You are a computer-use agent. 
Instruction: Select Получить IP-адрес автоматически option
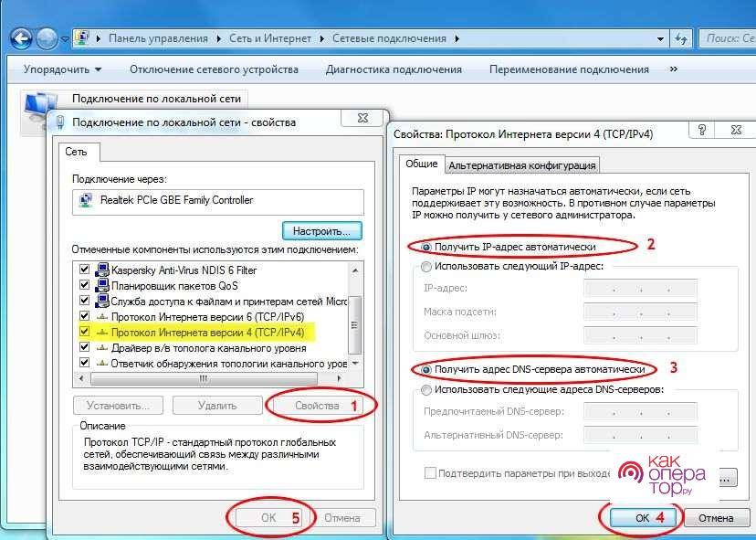pyautogui.click(x=509, y=247)
